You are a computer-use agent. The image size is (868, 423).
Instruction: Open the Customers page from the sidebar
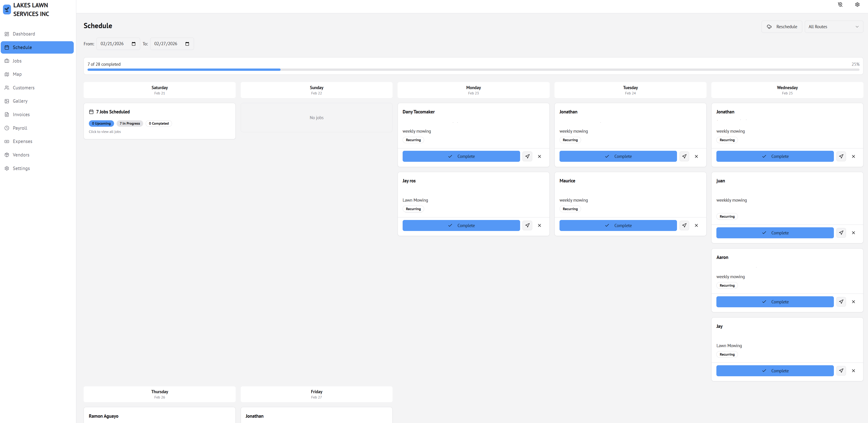pos(23,88)
